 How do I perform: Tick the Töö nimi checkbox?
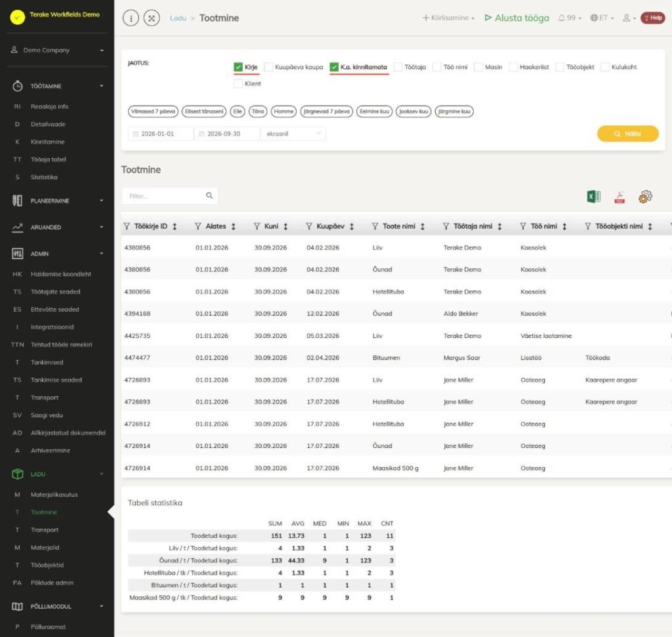(x=437, y=67)
